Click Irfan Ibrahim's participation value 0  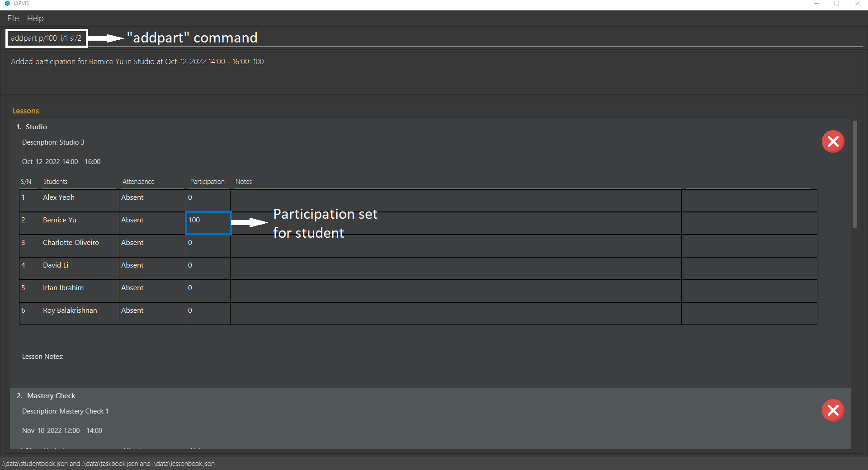(190, 288)
